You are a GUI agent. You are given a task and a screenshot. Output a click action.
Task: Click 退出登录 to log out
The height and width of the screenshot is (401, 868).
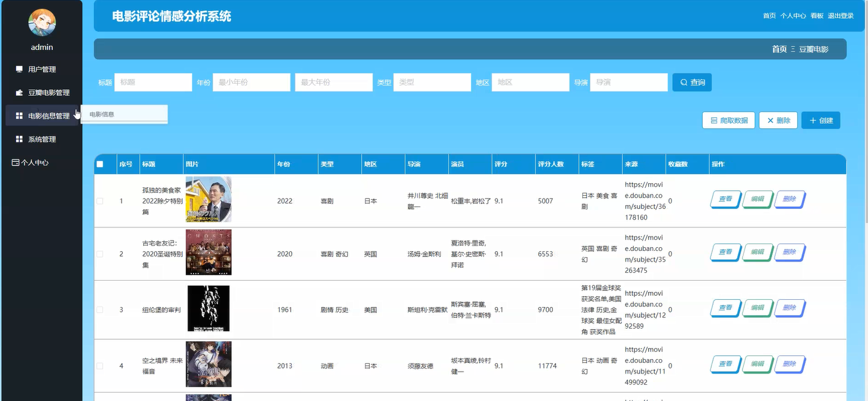[841, 16]
